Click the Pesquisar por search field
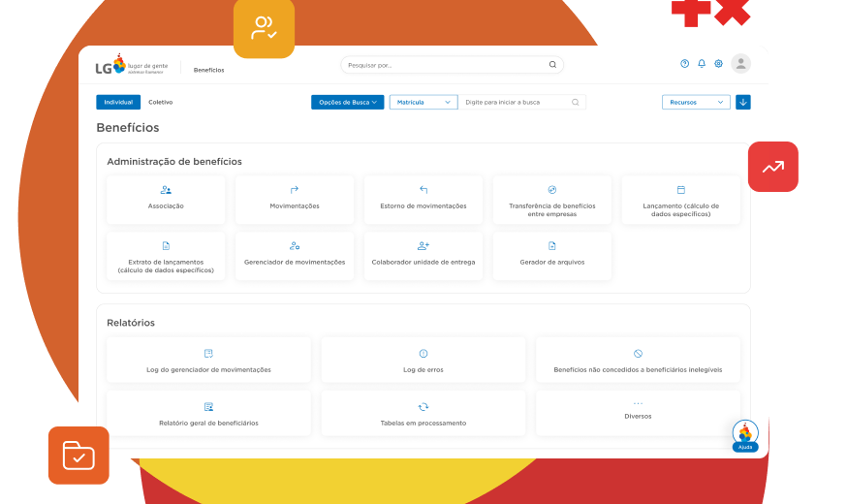Image resolution: width=847 pixels, height=504 pixels. 444,65
